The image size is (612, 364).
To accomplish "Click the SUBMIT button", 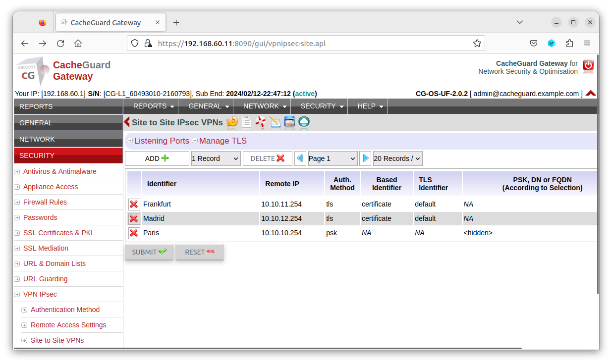I will [149, 252].
